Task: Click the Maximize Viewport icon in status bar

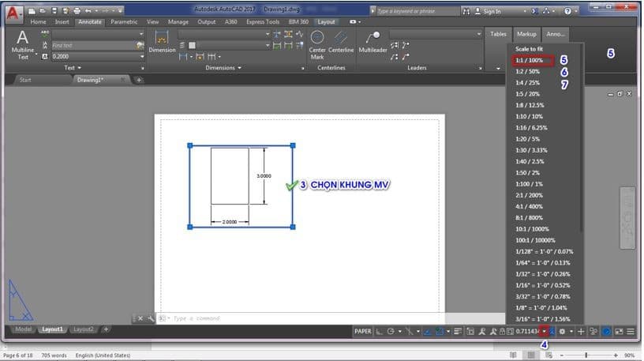Action: pos(510,332)
